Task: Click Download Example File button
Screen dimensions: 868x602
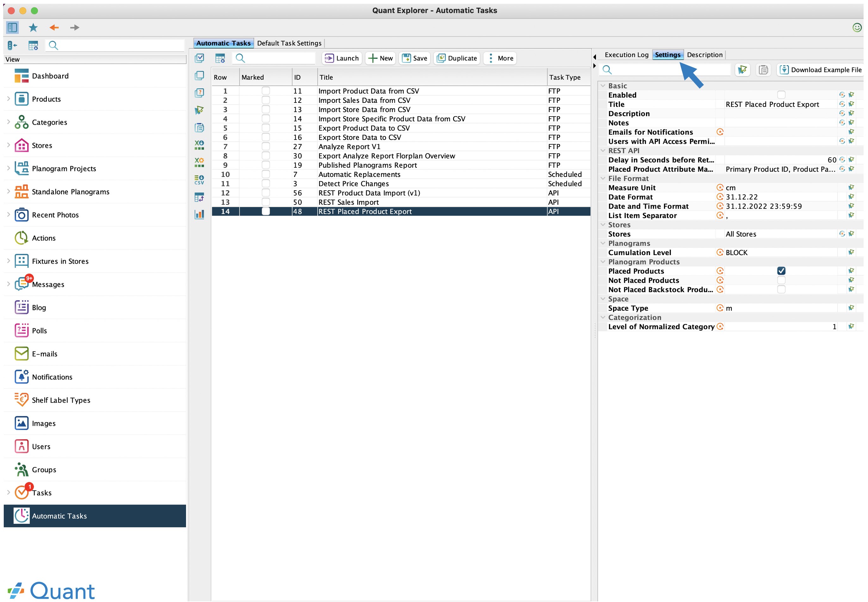Action: point(821,70)
